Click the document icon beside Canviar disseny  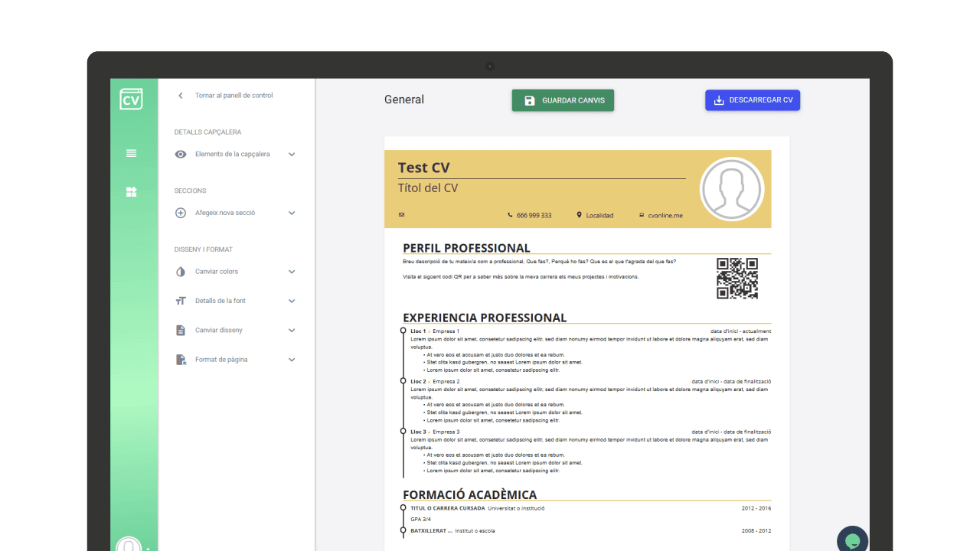click(x=181, y=331)
